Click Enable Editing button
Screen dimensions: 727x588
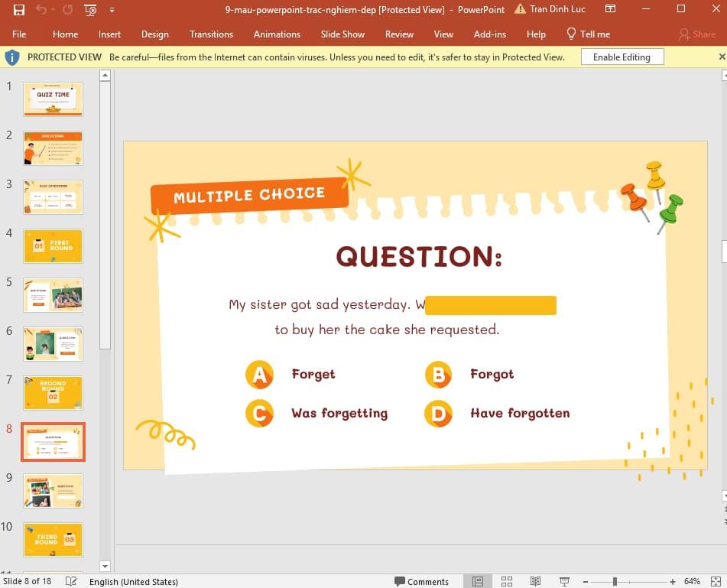pos(622,57)
